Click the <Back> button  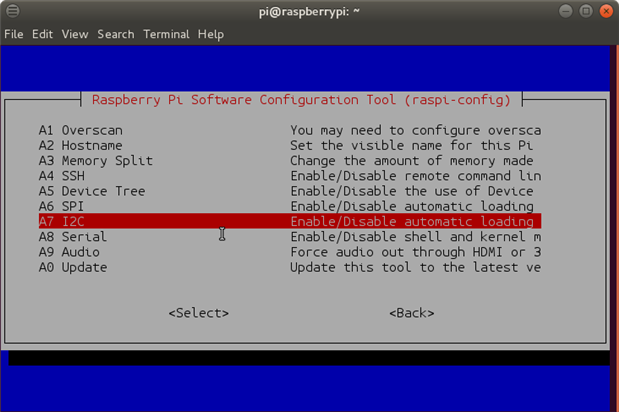412,313
